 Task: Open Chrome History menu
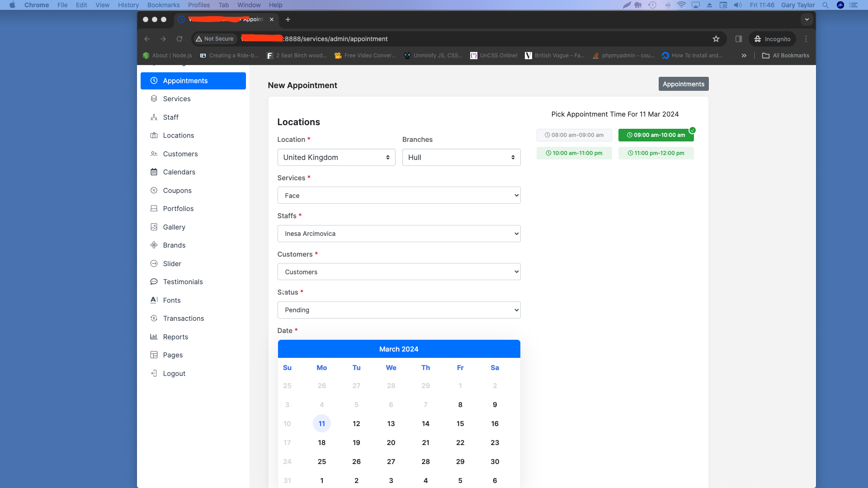pyautogui.click(x=128, y=5)
